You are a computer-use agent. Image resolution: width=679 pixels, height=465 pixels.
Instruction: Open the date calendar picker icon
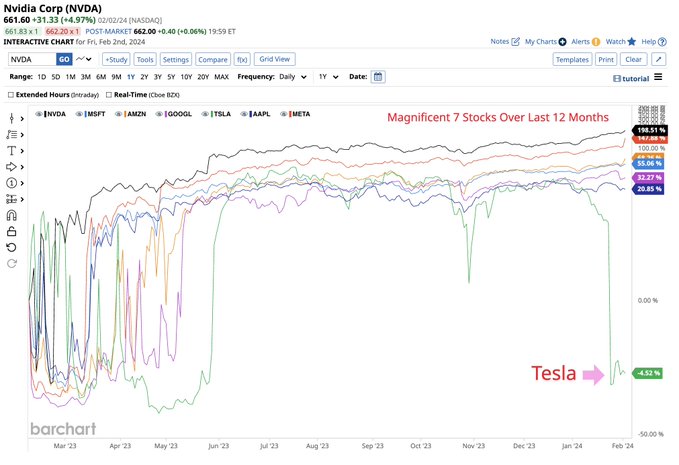(378, 76)
